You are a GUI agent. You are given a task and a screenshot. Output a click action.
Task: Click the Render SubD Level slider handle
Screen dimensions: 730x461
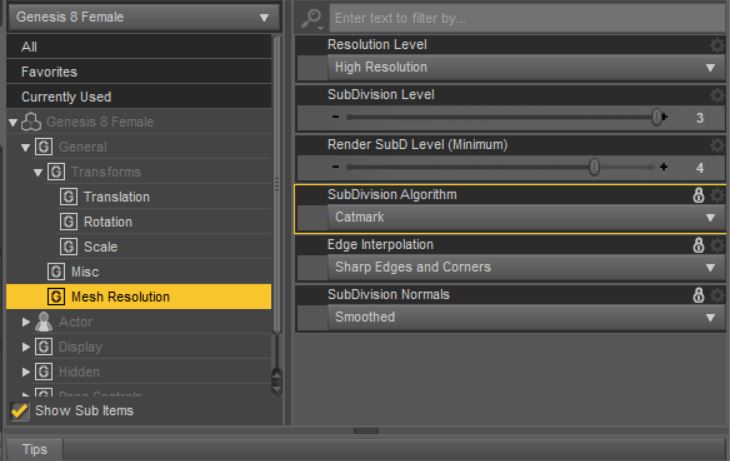point(594,167)
